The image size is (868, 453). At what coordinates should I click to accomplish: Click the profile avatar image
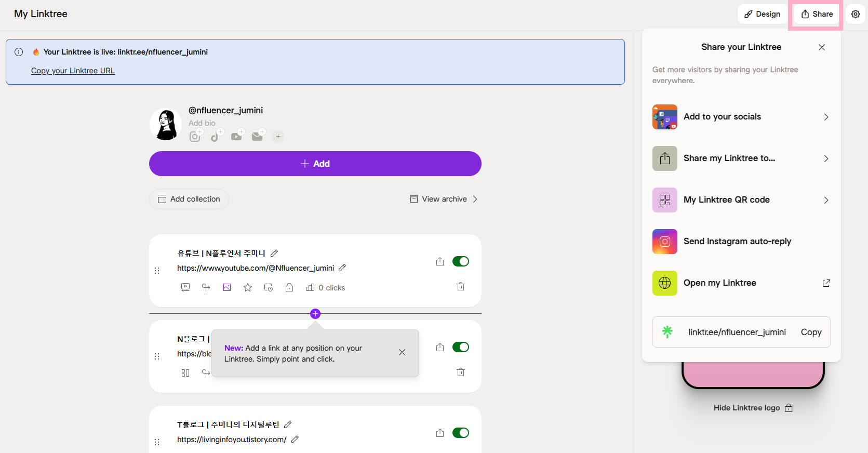pos(166,124)
